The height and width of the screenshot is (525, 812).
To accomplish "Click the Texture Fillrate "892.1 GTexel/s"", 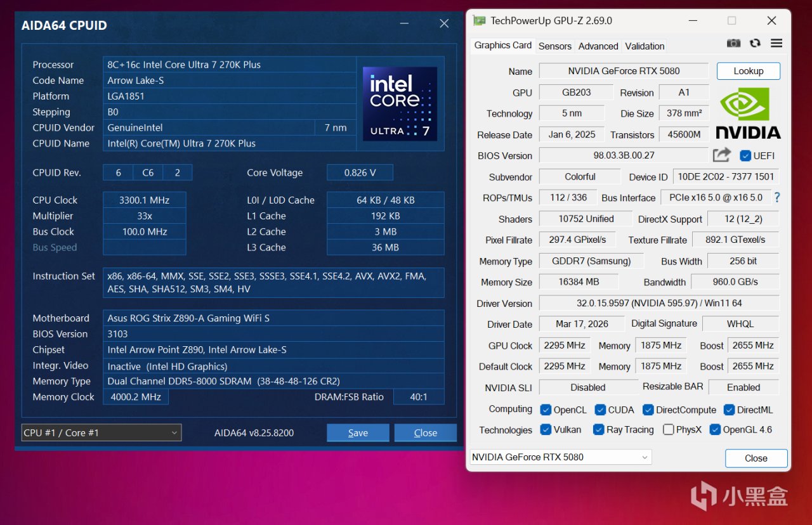I will click(736, 240).
